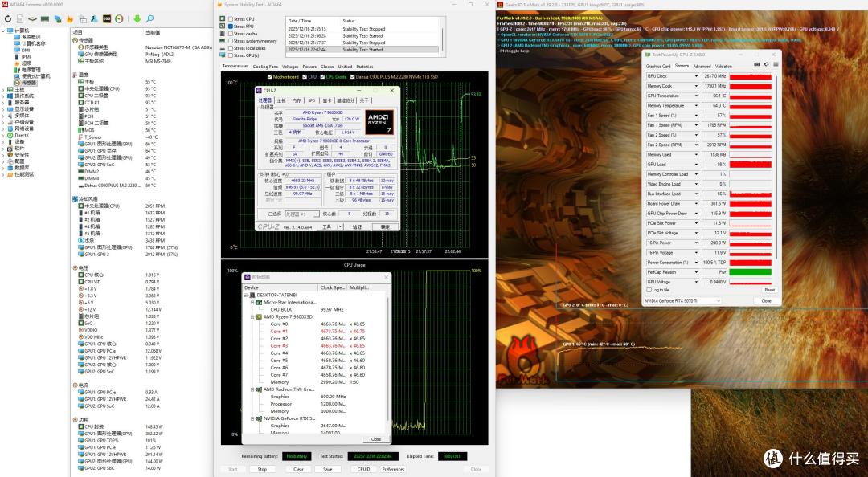The width and height of the screenshot is (868, 477).
Task: Click the magnifier search icon in AIDA64
Action: pos(149,18)
